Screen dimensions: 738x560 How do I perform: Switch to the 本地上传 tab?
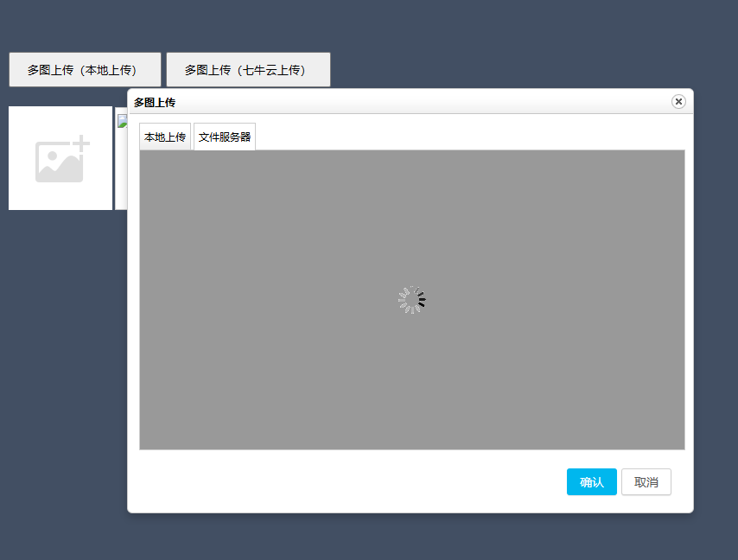click(x=165, y=137)
